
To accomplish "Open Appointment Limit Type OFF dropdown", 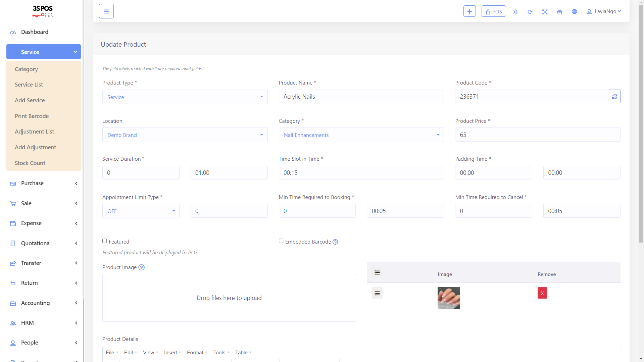I will coord(141,211).
